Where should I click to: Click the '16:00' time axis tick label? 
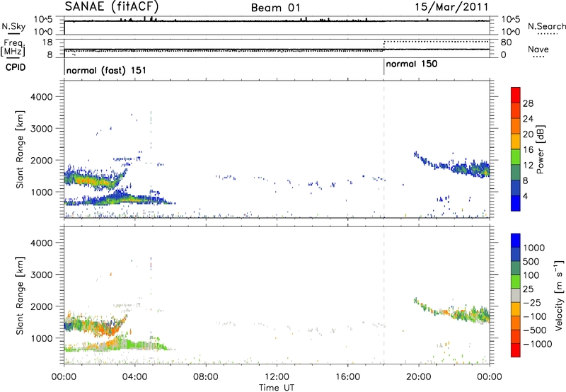pyautogui.click(x=347, y=377)
